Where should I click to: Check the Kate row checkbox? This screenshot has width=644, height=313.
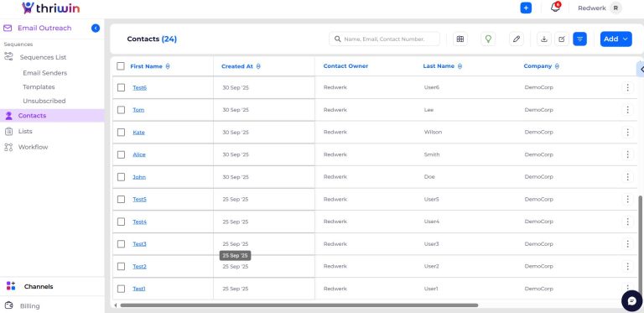121,133
